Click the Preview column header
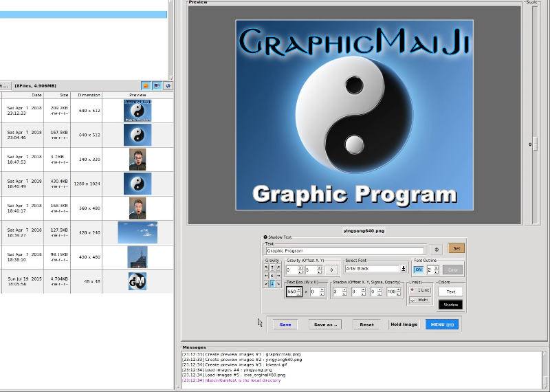The image size is (550, 392). coord(137,95)
